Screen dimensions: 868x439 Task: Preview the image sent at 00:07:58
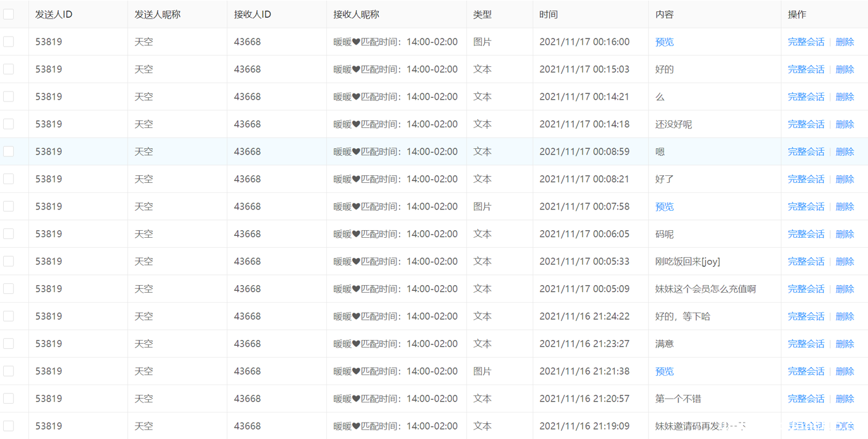[664, 206]
